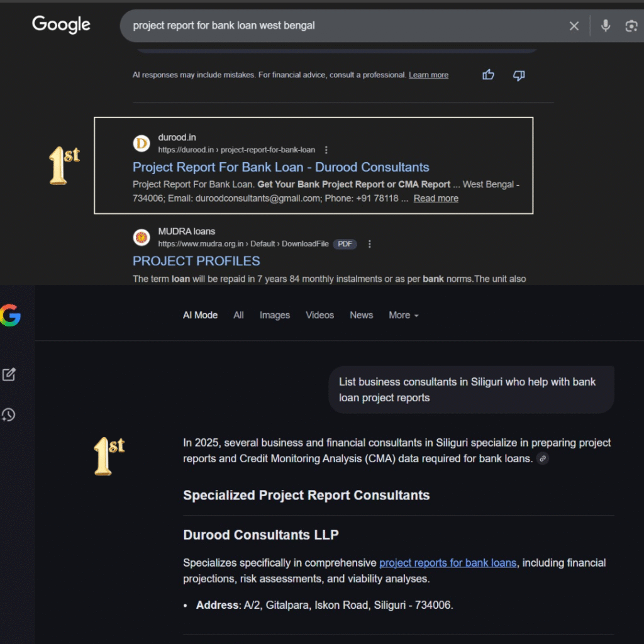The height and width of the screenshot is (644, 644).
Task: Switch to the Images tab
Action: click(275, 315)
